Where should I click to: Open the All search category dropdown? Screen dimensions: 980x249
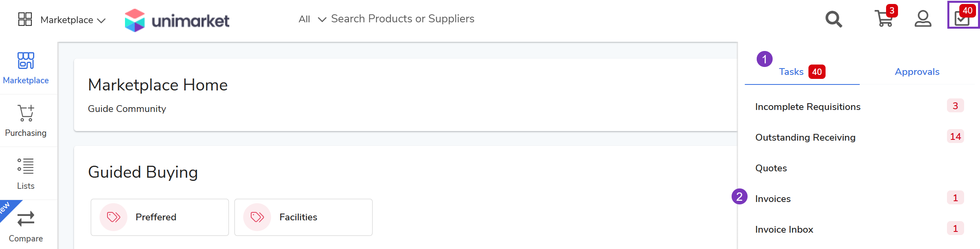point(312,19)
